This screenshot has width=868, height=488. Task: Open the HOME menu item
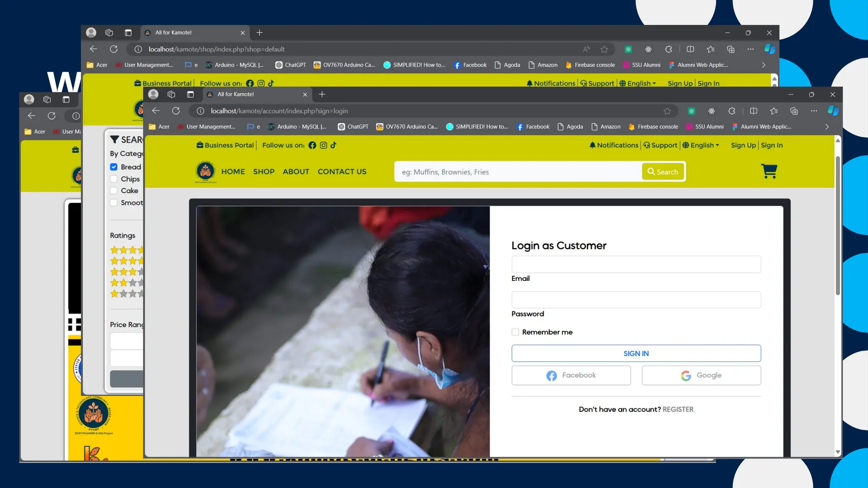[x=233, y=172]
